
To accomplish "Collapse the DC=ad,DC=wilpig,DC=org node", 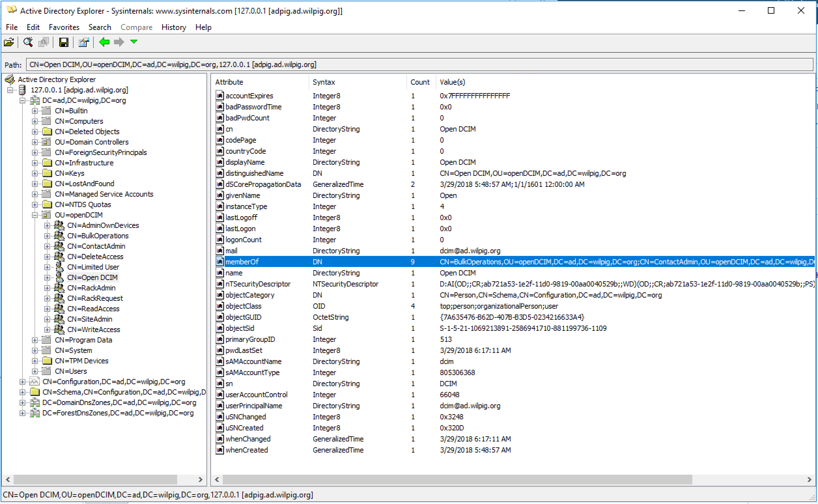I will [x=22, y=101].
